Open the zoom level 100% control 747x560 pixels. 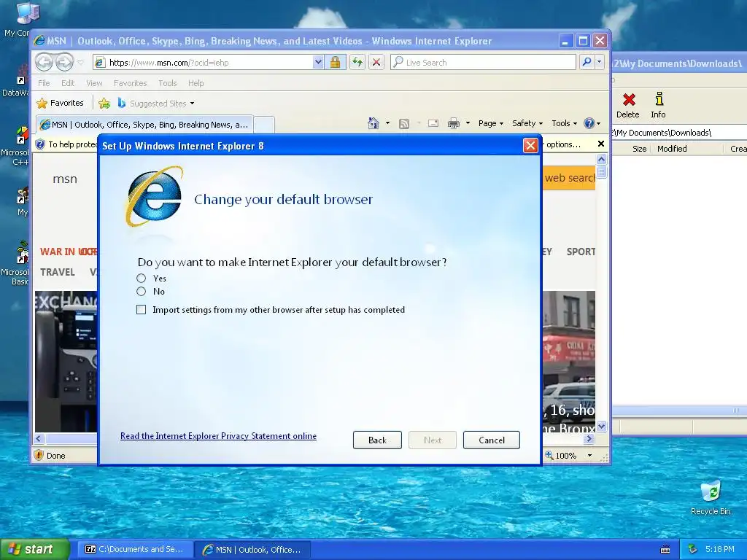point(561,456)
